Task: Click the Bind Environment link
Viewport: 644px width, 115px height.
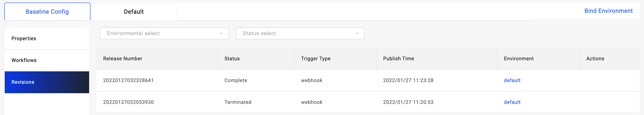Action: coord(608,11)
